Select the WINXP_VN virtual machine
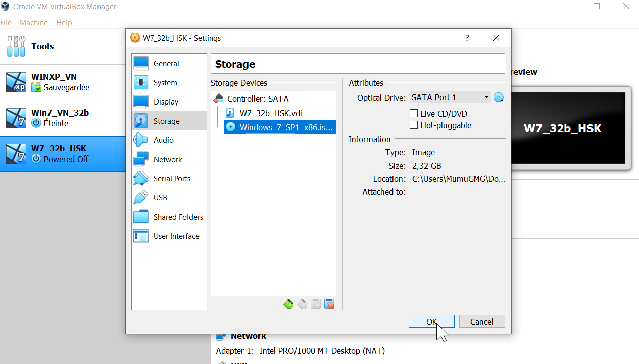The height and width of the screenshot is (364, 639). 63,82
